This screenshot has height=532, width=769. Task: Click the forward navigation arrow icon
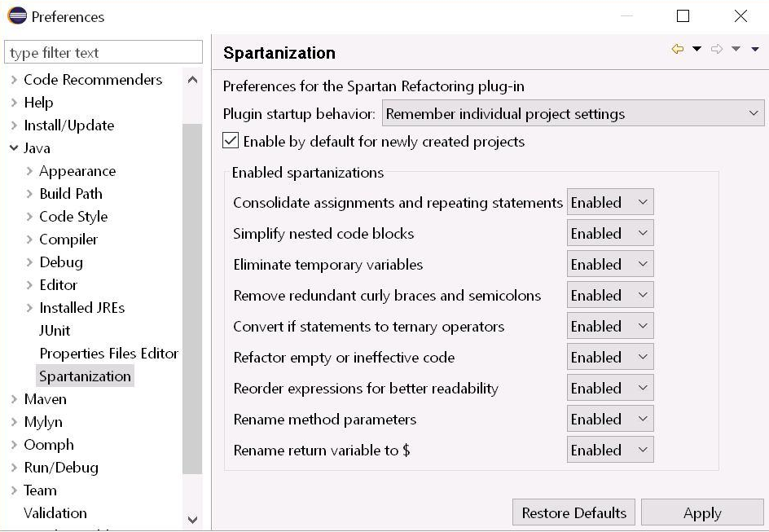[x=717, y=50]
